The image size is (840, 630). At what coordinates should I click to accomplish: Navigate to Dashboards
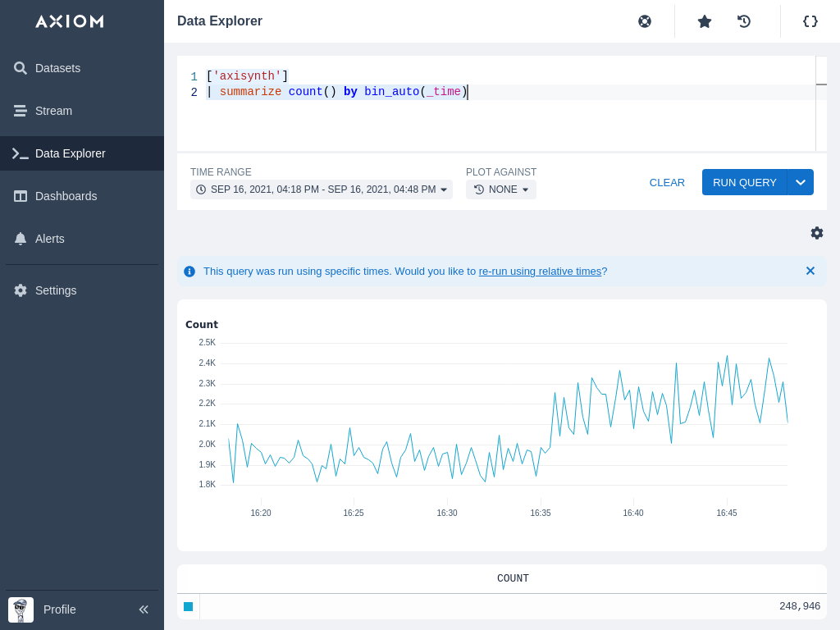pyautogui.click(x=66, y=196)
